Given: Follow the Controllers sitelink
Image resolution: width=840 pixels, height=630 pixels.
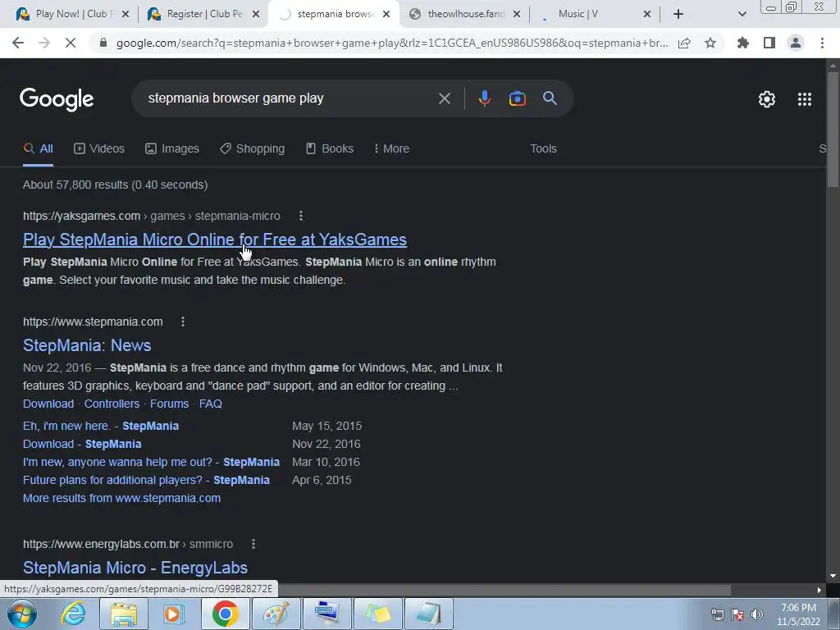Looking at the screenshot, I should [x=112, y=404].
